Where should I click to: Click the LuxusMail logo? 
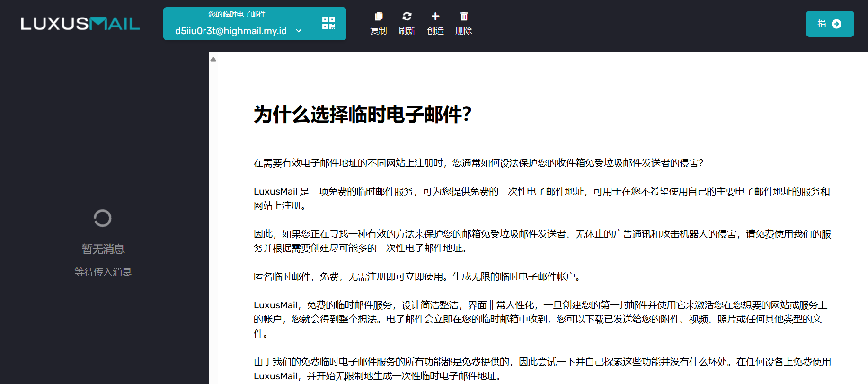point(80,24)
